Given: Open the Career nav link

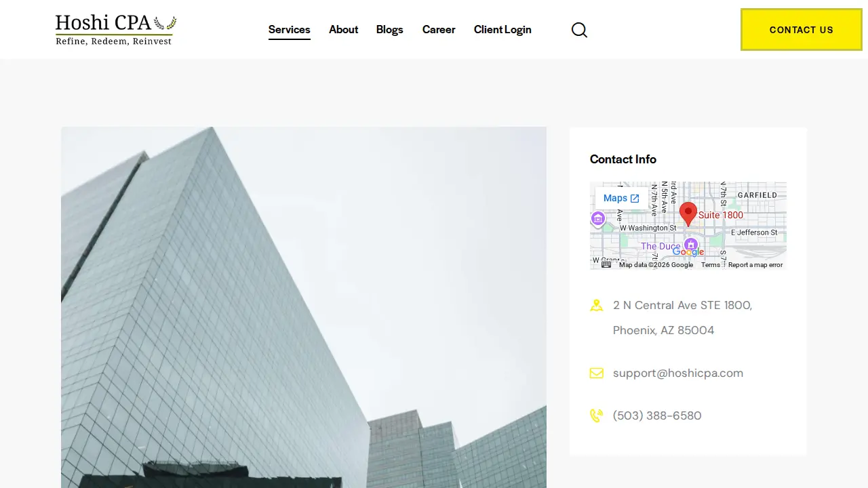Looking at the screenshot, I should click(x=439, y=30).
